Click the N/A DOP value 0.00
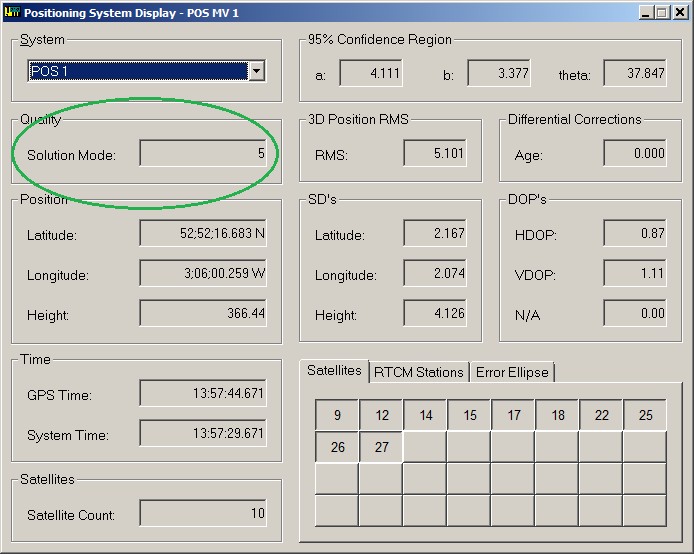 coord(635,313)
